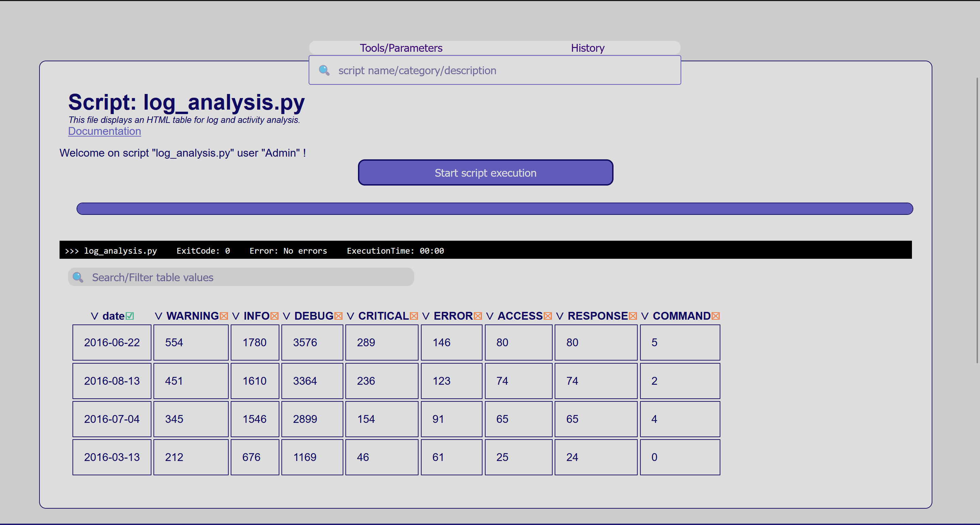980x525 pixels.
Task: Click the orange X icon beside WARNING
Action: 224,316
